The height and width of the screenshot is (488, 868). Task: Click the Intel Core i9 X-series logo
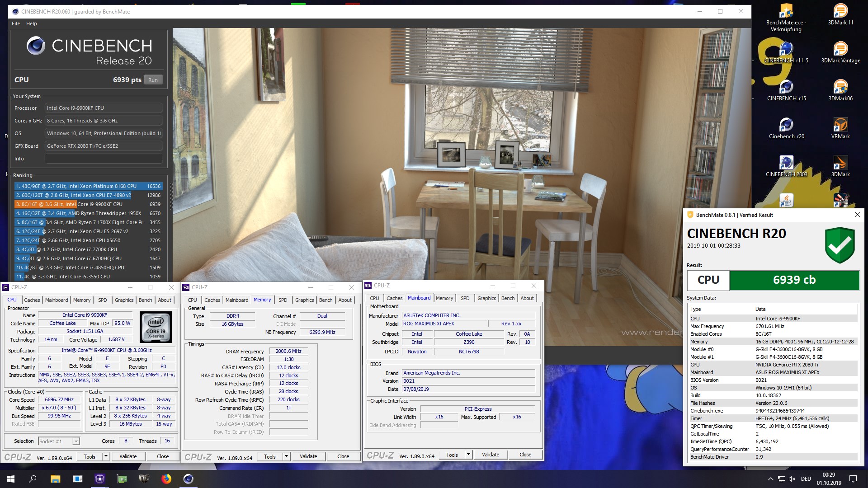tap(156, 327)
